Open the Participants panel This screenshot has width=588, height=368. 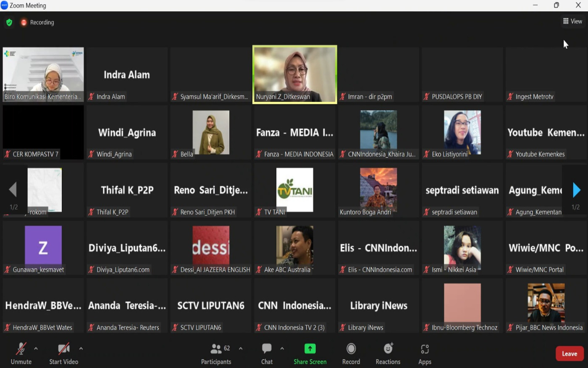pyautogui.click(x=216, y=353)
